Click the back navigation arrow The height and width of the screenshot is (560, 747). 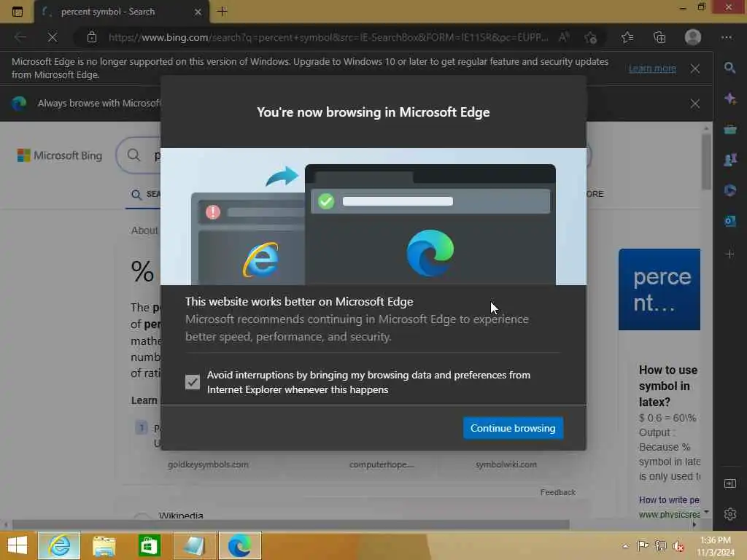coord(20,37)
